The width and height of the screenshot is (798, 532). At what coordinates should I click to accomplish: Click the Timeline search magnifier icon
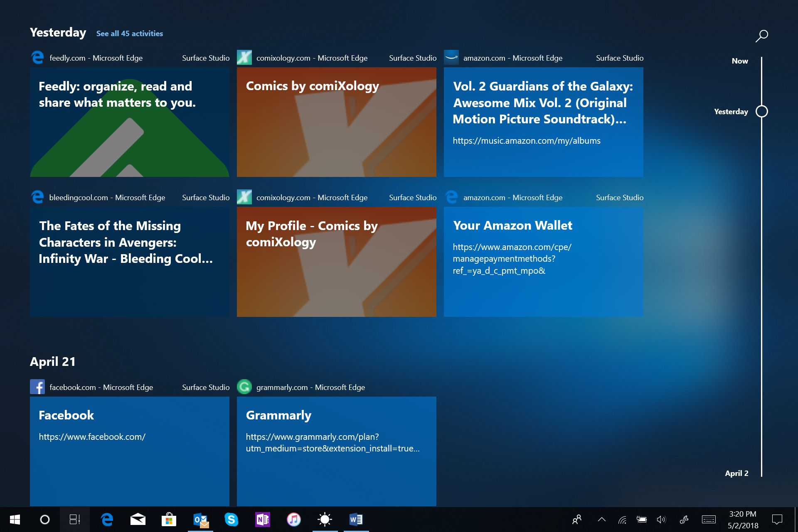tap(761, 36)
